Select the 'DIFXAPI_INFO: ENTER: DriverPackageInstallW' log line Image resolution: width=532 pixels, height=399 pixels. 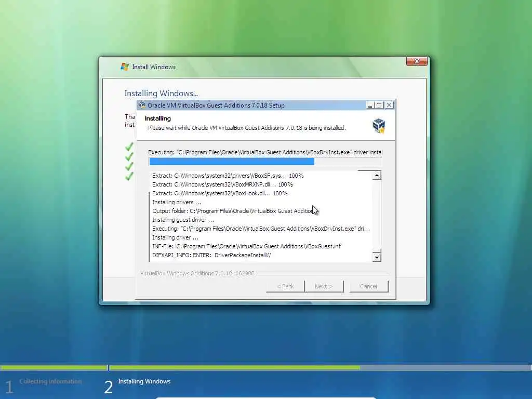(211, 255)
